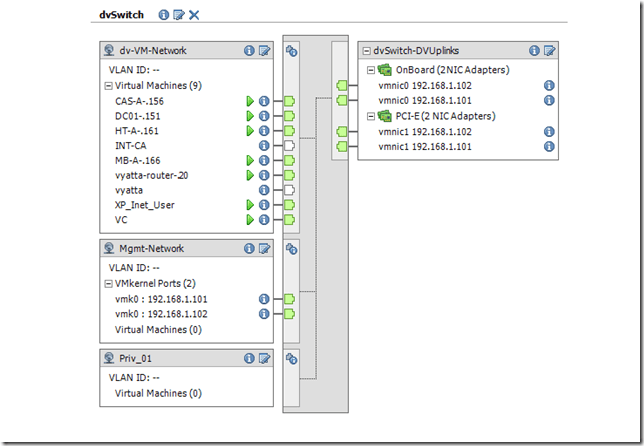
Task: Select vmk0 : 192.168.1.101 port entry
Action: pos(165,298)
